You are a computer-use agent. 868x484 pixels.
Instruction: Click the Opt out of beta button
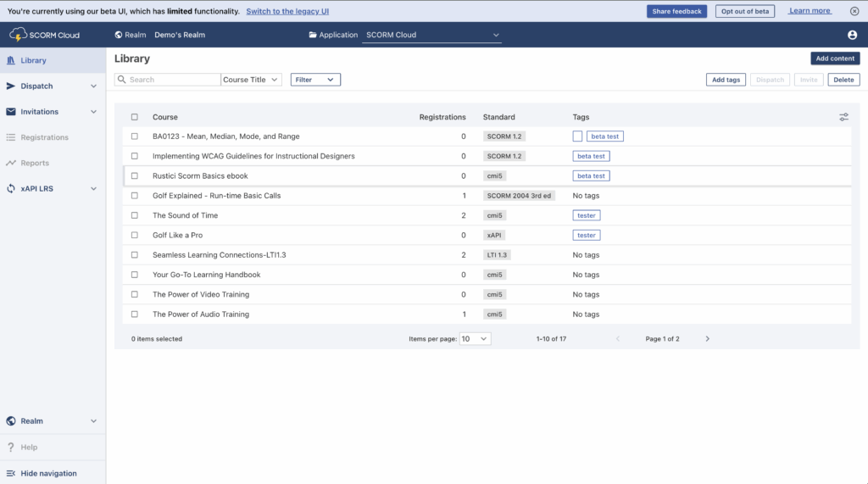pyautogui.click(x=744, y=11)
